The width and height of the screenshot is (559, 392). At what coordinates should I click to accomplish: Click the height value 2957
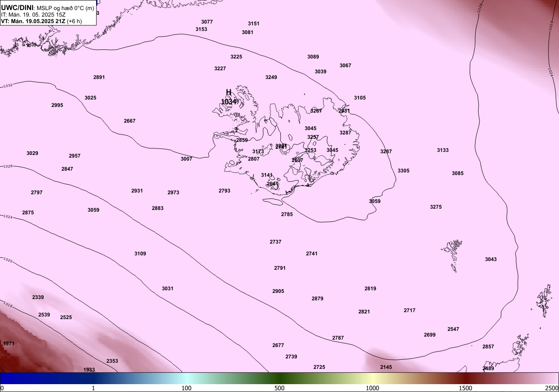tap(75, 156)
